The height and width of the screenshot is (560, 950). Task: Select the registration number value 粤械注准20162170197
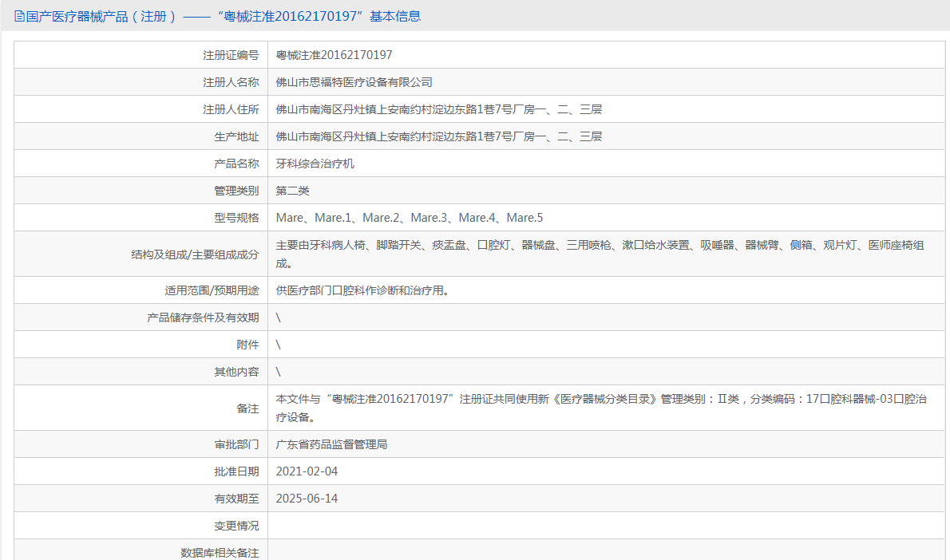334,55
